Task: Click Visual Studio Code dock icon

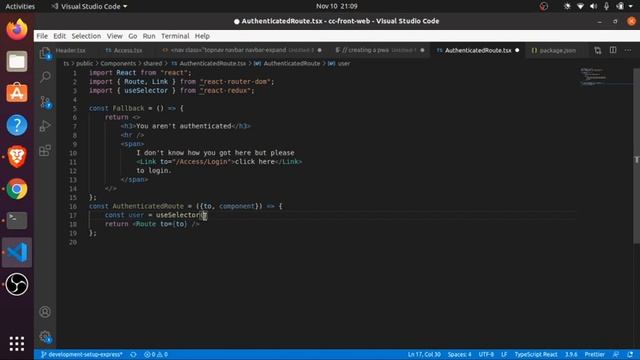Action: point(17,252)
